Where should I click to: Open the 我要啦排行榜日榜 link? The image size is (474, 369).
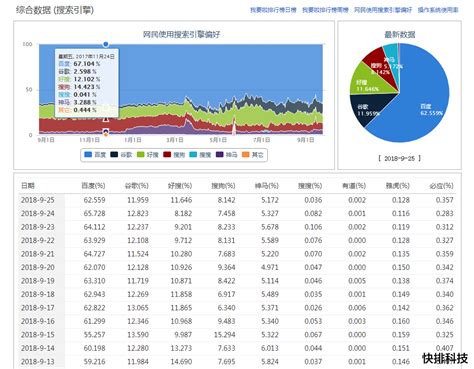coord(273,10)
